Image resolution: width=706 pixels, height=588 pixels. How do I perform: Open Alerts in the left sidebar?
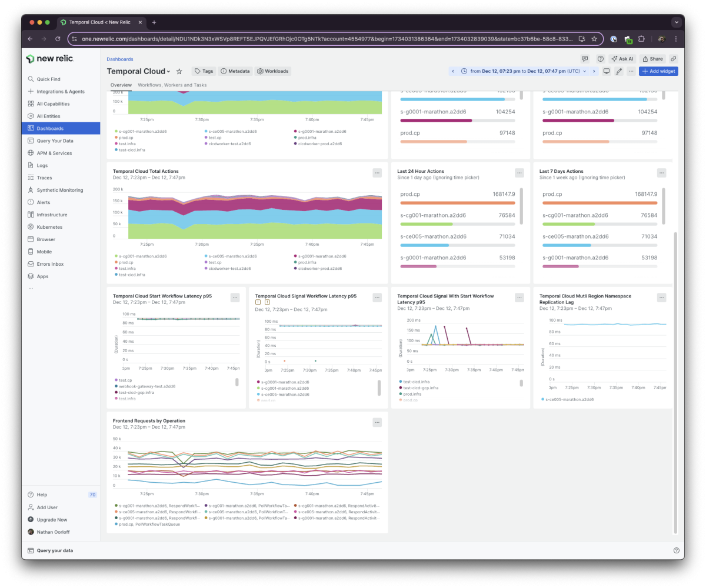point(44,202)
